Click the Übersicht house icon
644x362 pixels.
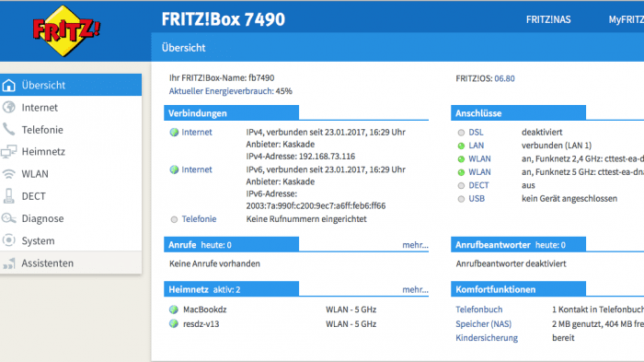(8, 85)
